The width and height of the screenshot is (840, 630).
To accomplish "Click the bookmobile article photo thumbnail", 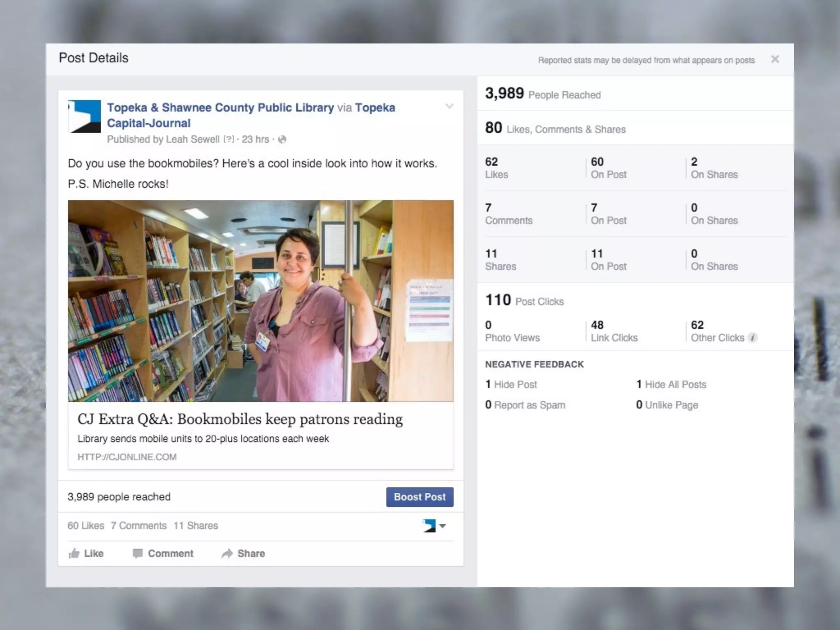I will tap(260, 301).
